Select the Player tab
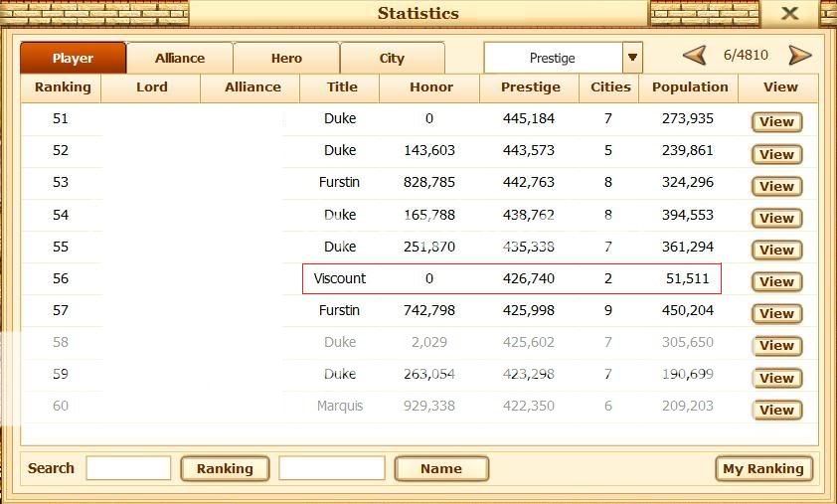This screenshot has height=504, width=837. (x=73, y=58)
